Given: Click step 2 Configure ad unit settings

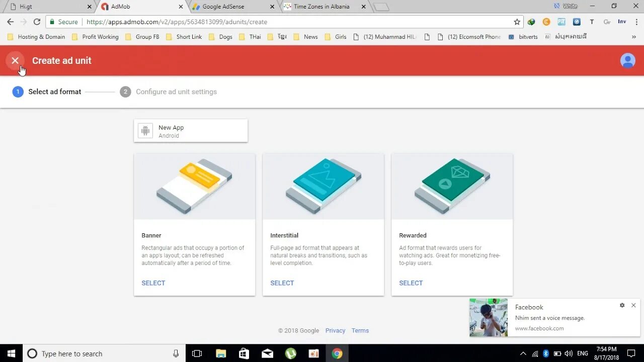Looking at the screenshot, I should pyautogui.click(x=169, y=92).
